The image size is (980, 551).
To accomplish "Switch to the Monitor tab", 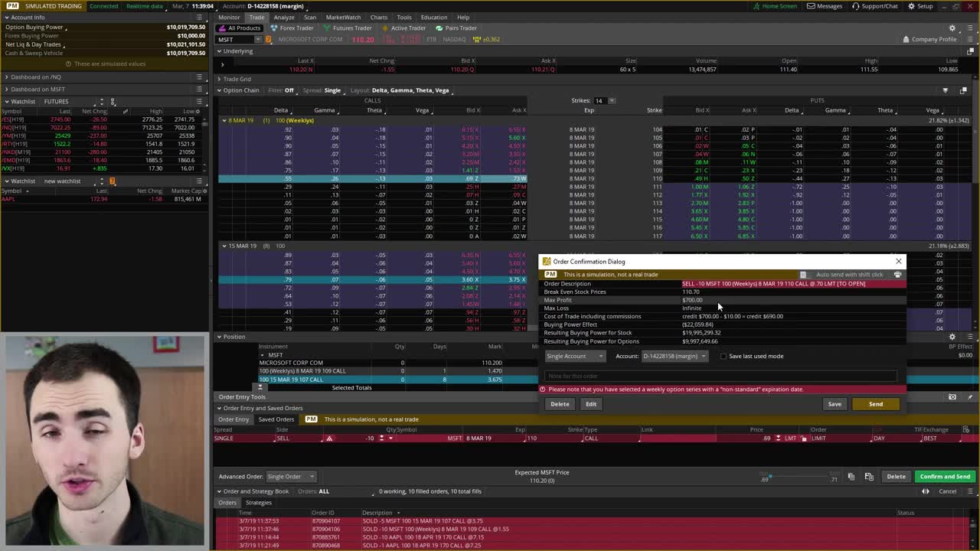I will 229,17.
